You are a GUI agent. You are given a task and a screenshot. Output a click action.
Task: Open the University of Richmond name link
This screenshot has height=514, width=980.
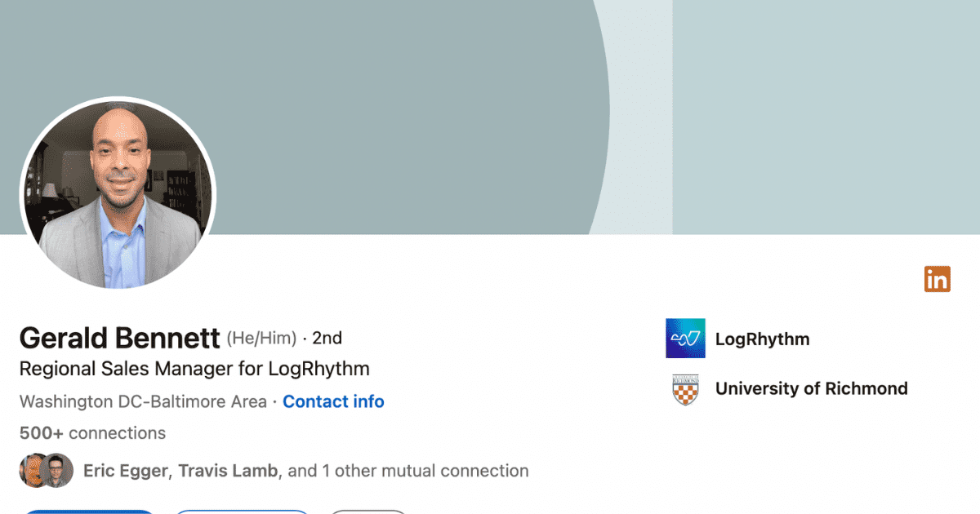click(x=811, y=388)
